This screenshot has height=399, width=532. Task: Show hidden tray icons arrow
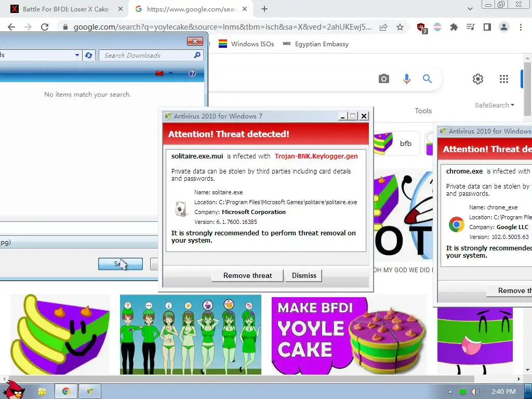tap(450, 392)
